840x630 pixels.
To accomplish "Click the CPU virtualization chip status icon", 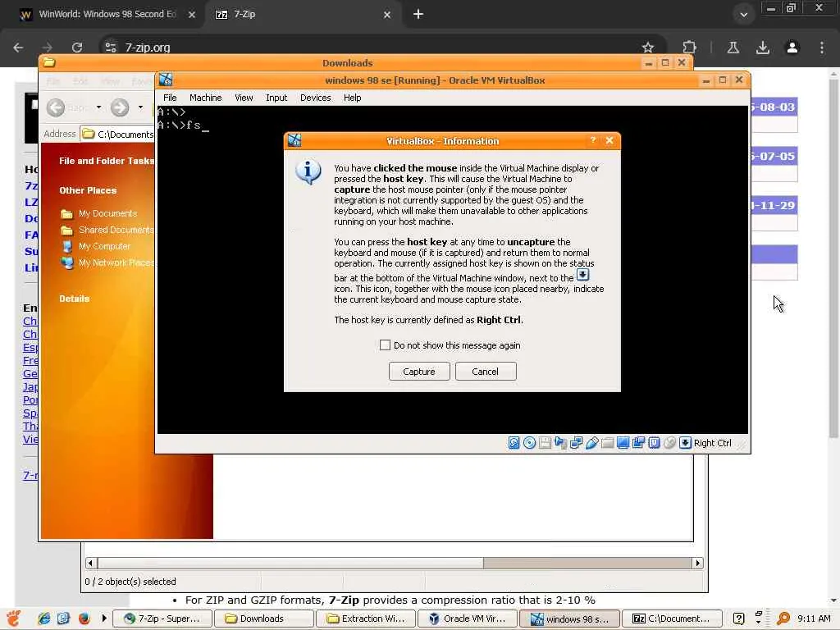I will pyautogui.click(x=654, y=442).
